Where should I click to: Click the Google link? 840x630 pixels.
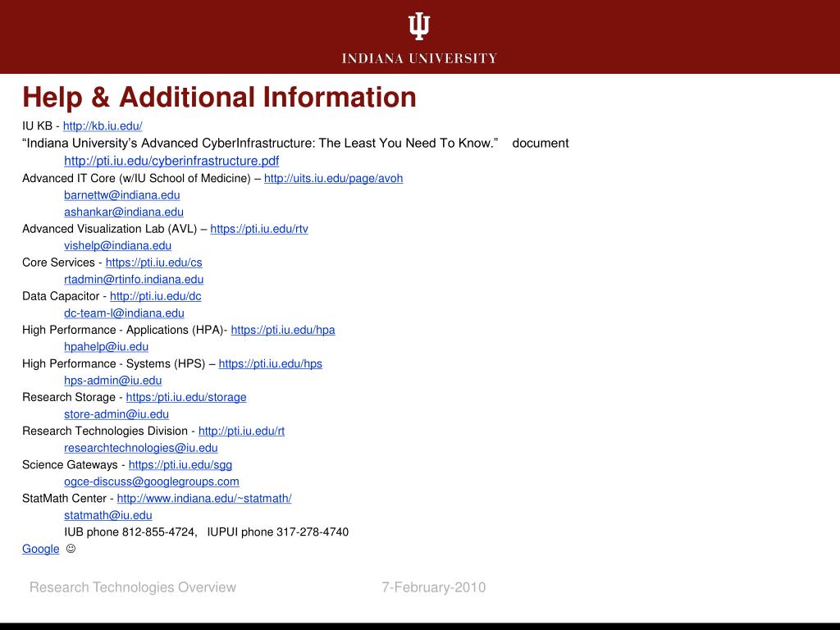coord(41,549)
